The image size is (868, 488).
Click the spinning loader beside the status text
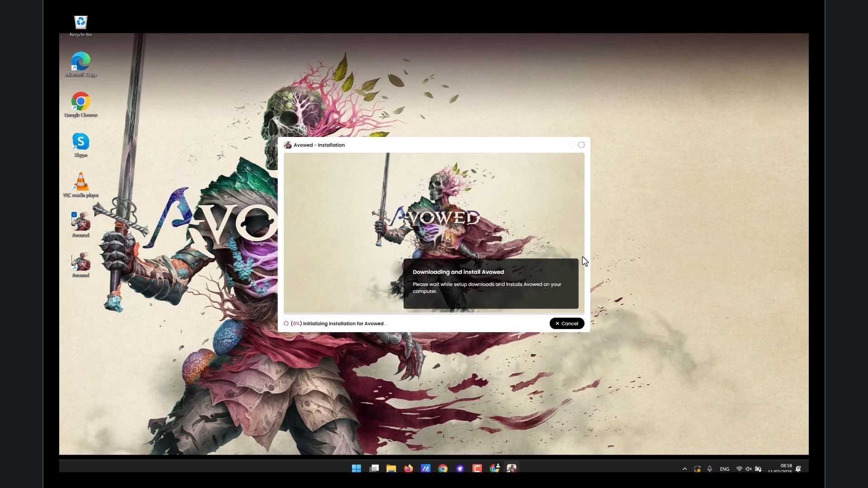point(286,324)
